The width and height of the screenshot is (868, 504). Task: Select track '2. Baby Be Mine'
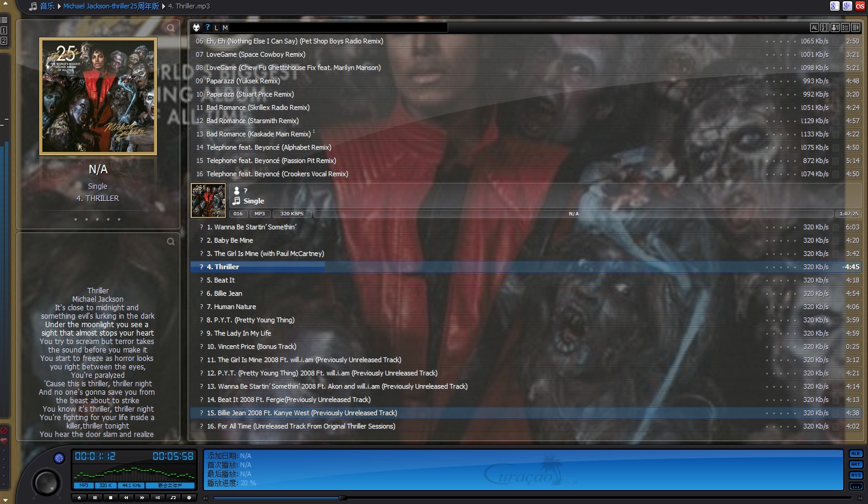click(x=525, y=240)
